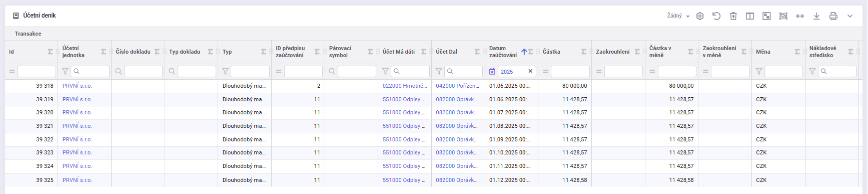Click the pivot layout squares icon
Viewport: 868px width, 194px height.
766,16
